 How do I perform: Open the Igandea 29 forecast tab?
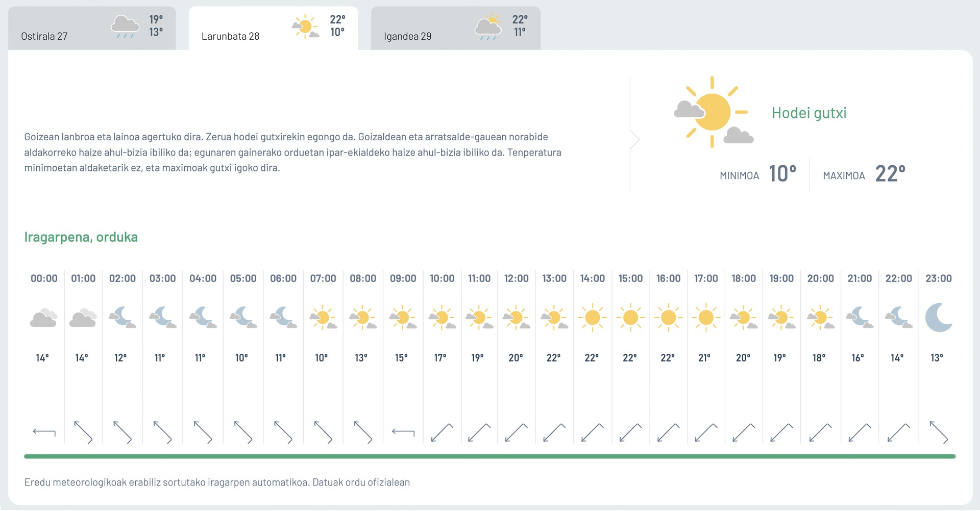455,28
